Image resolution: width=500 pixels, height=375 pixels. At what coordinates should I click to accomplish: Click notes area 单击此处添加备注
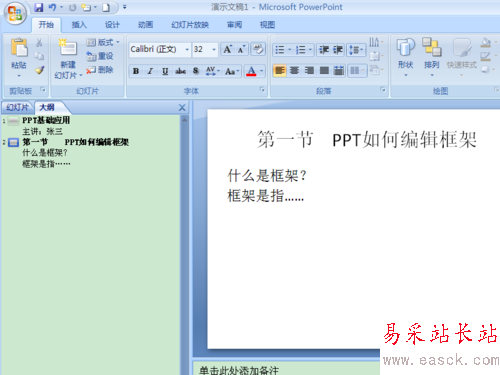[x=239, y=370]
